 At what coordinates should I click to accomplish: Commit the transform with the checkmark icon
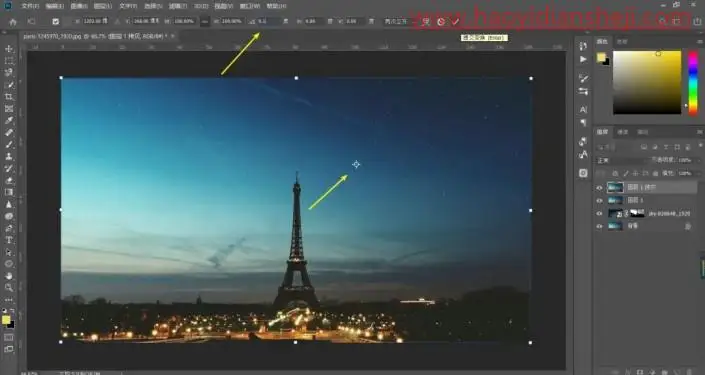pyautogui.click(x=455, y=21)
